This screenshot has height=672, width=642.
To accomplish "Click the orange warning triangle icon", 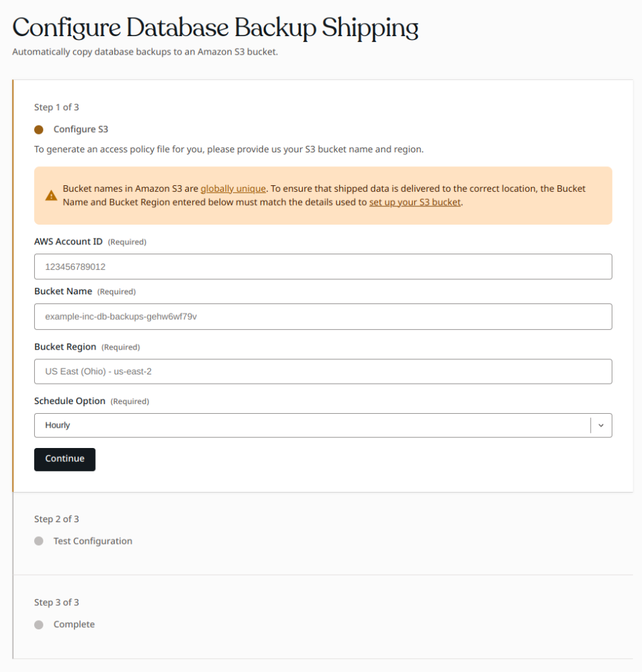I will tap(51, 196).
